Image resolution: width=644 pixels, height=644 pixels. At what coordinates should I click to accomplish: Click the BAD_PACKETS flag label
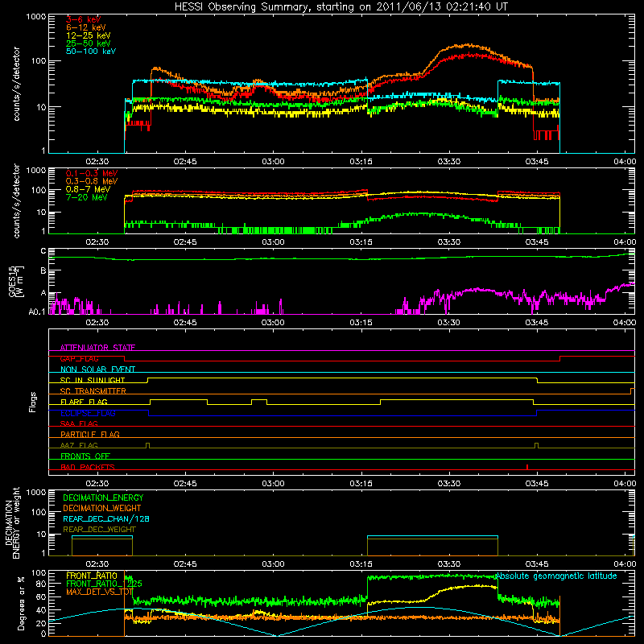tap(88, 467)
